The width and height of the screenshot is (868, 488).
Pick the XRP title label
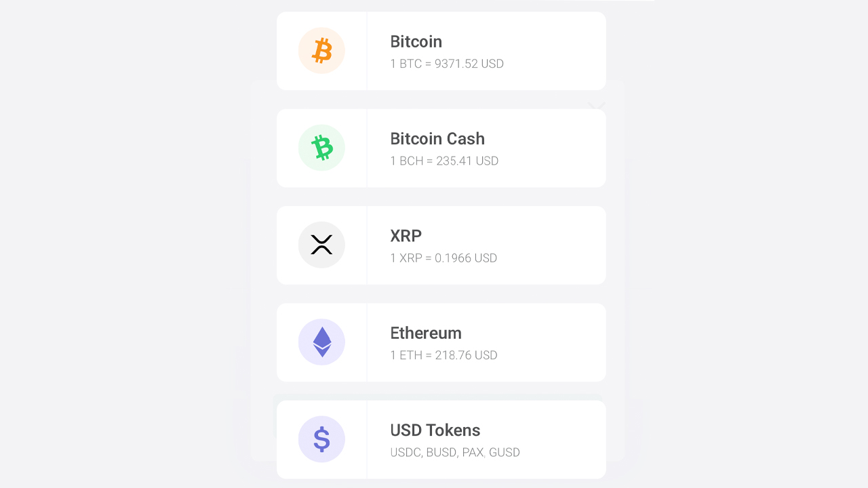[x=406, y=236]
